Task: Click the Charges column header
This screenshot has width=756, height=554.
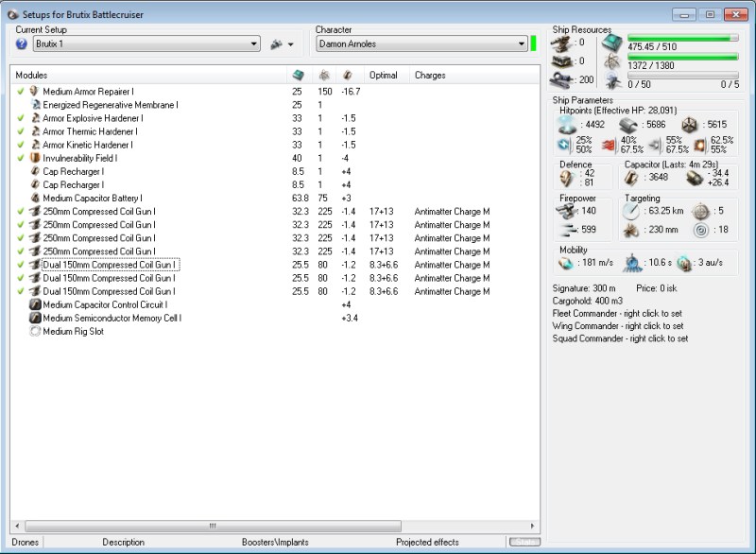Action: 474,76
